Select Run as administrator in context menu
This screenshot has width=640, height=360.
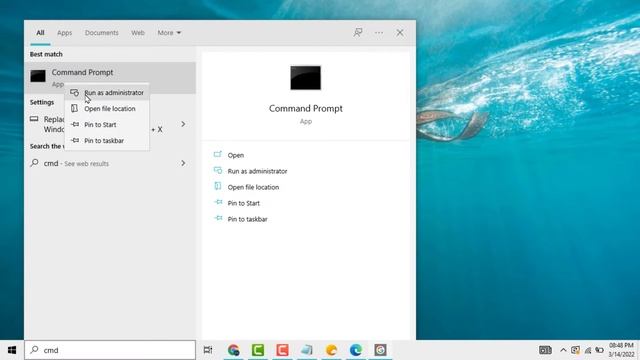point(107,93)
